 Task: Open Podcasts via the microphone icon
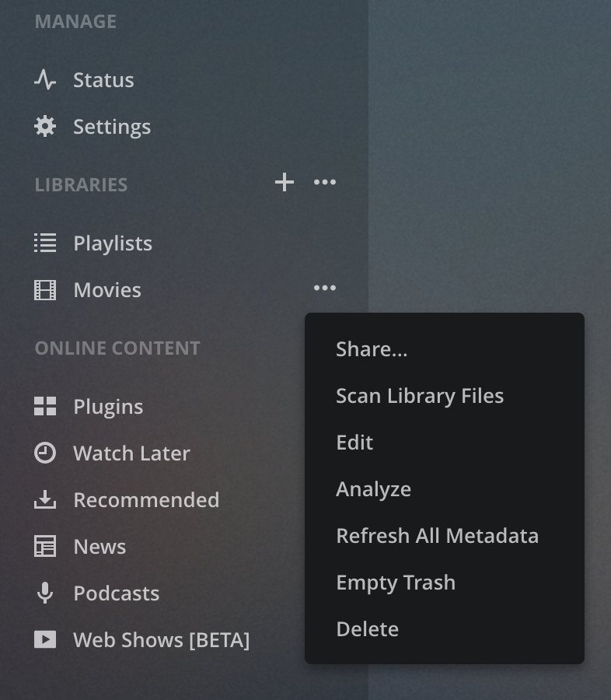(x=45, y=593)
